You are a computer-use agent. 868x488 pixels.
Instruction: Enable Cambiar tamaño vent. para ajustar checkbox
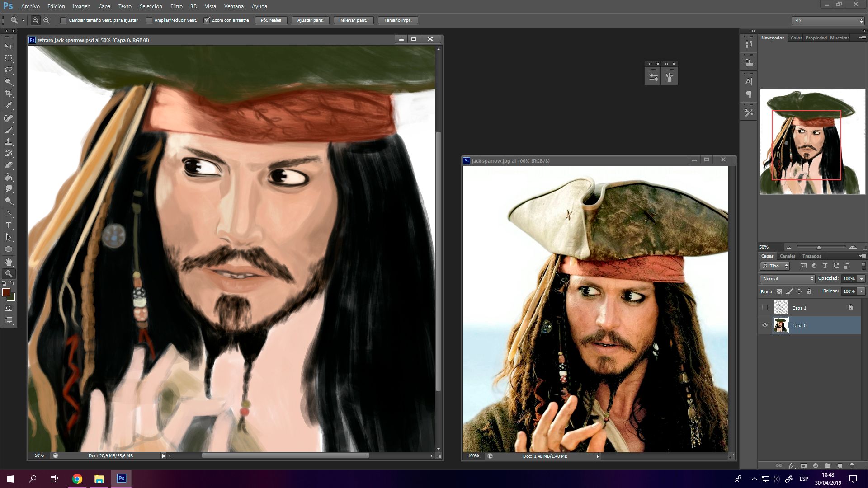point(63,20)
